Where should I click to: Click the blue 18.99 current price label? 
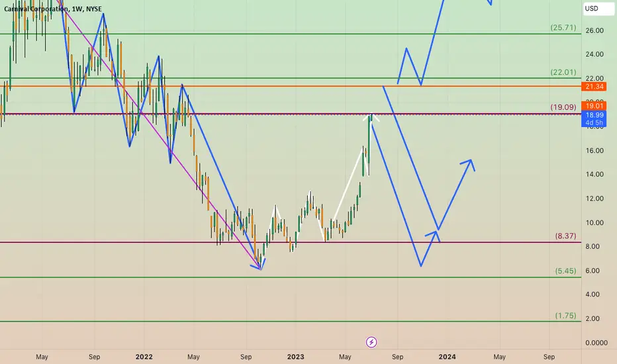tap(594, 115)
